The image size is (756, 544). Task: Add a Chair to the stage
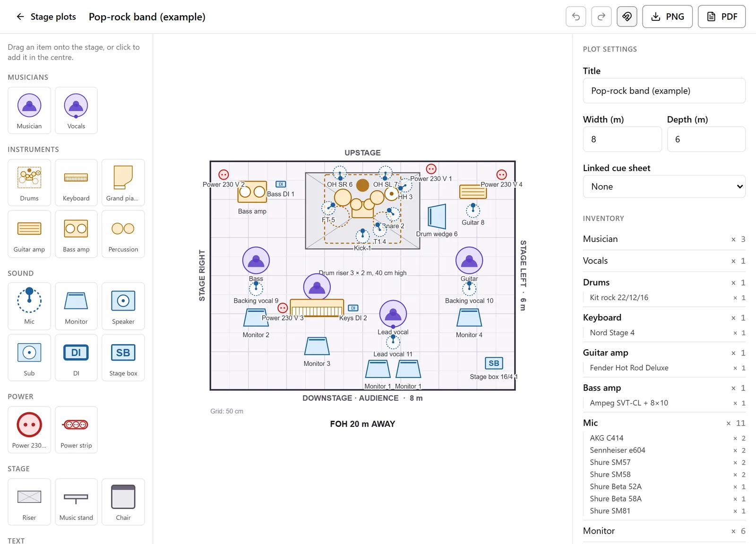click(x=123, y=502)
